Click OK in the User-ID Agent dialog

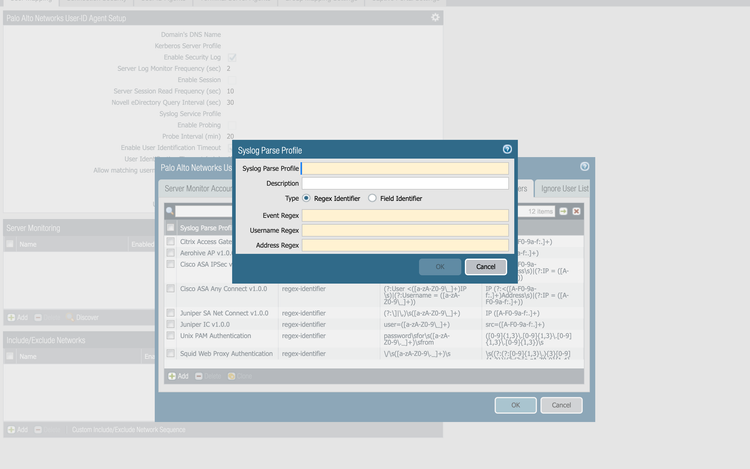[515, 405]
